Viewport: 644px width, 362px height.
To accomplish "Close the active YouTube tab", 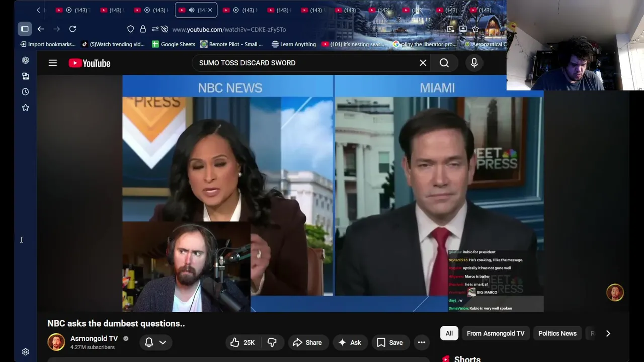I will pos(210,10).
